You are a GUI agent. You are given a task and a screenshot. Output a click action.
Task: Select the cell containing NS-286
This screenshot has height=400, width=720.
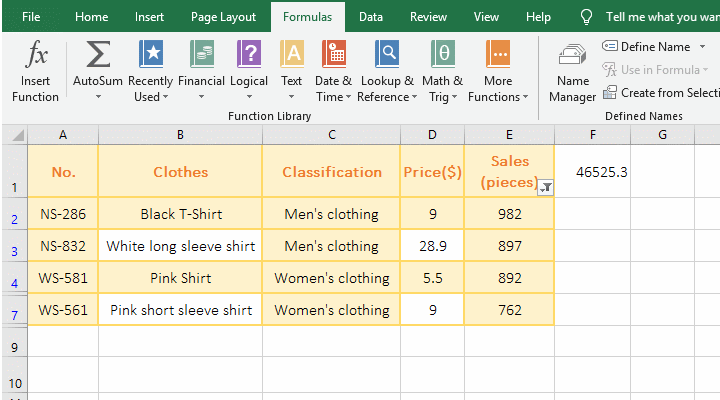(x=63, y=214)
